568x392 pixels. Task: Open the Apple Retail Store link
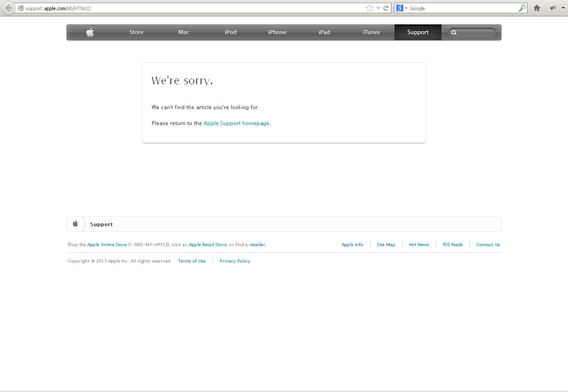[x=208, y=245]
